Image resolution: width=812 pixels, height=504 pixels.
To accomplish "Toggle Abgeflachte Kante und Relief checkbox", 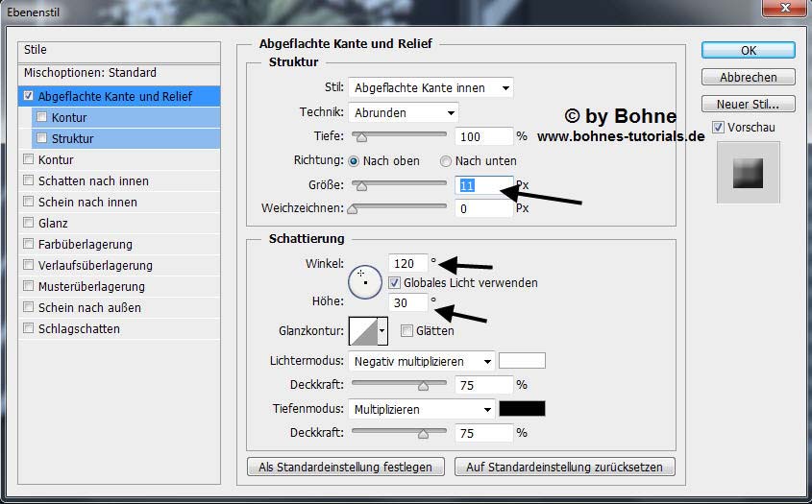I will (x=29, y=96).
